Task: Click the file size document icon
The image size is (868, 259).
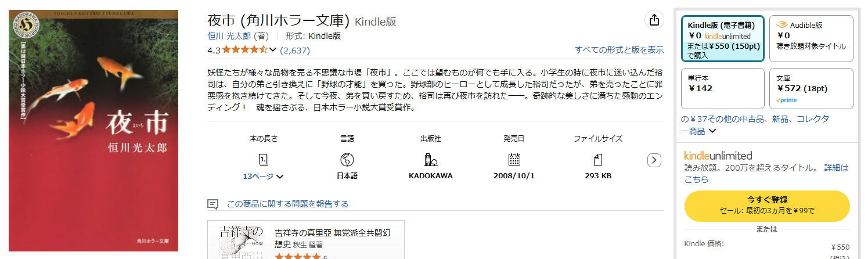Action: 598,160
